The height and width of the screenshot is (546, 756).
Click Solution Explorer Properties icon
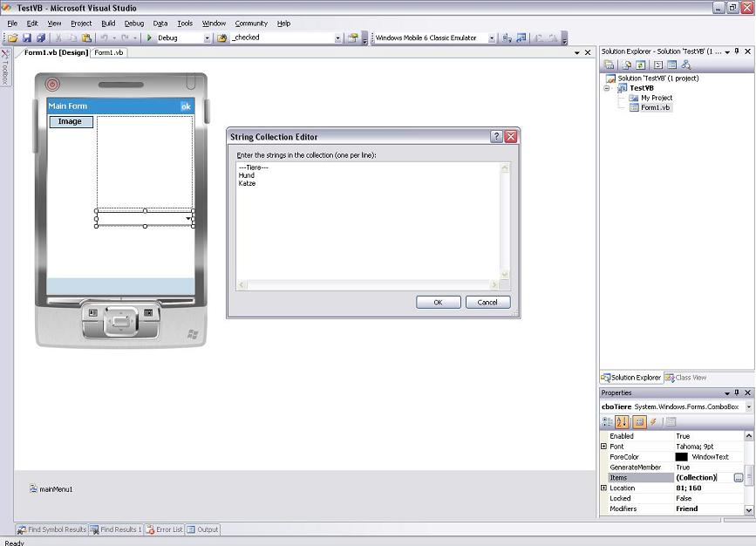(x=609, y=65)
